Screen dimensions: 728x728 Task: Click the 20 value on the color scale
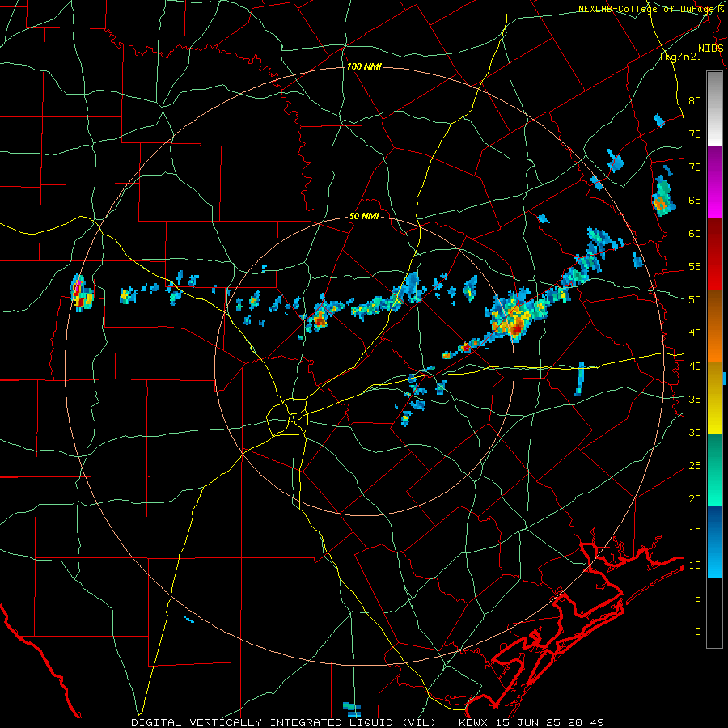pos(695,498)
